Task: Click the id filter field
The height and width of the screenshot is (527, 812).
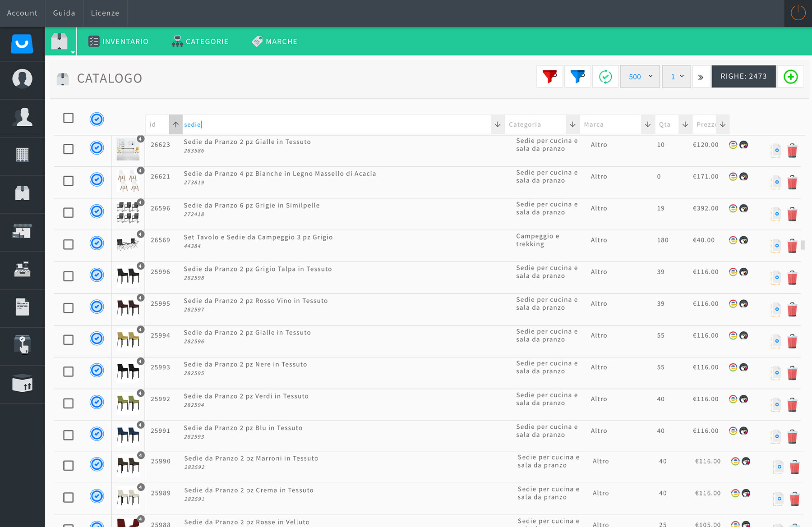Action: click(157, 124)
